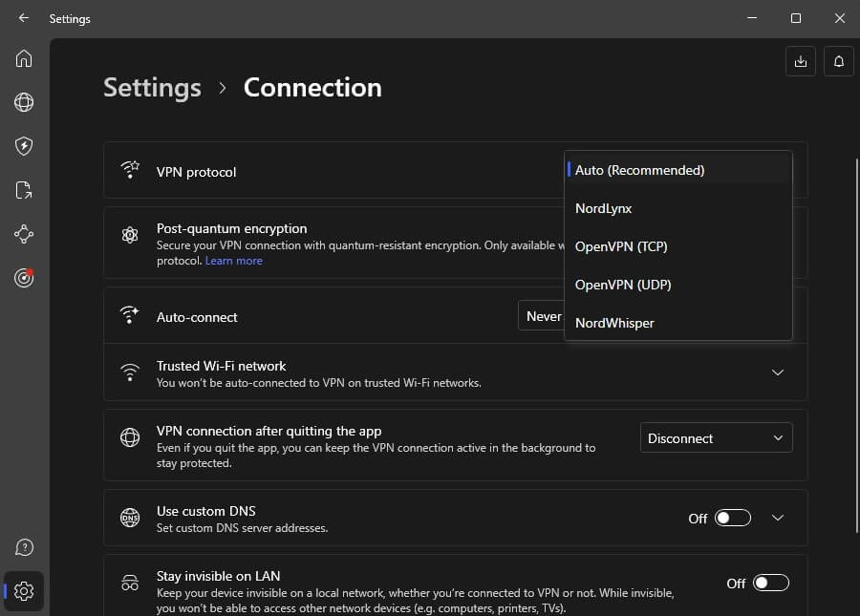Open the help chat bubble icon
The width and height of the screenshot is (860, 616).
tap(24, 547)
